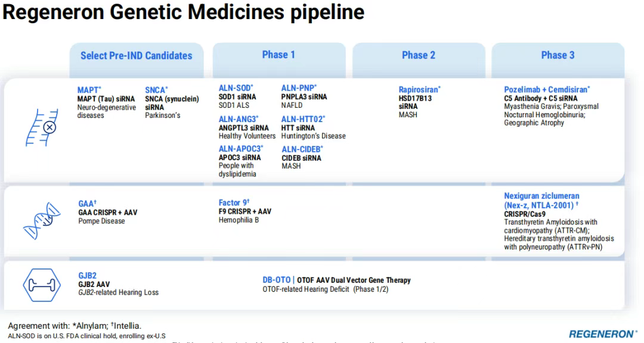Open the ALN-APOC3 candidate entry
Screen dimensions: 644x343
click(x=240, y=149)
